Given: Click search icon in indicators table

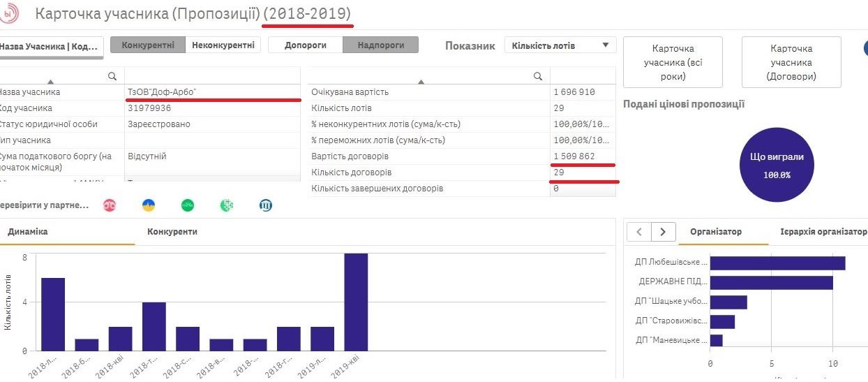Looking at the screenshot, I should click(537, 76).
